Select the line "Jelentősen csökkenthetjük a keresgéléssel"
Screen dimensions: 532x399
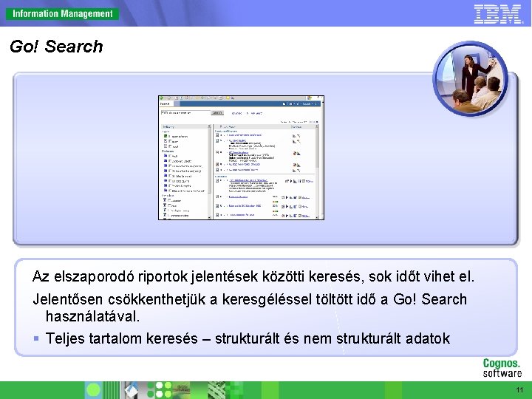250,299
